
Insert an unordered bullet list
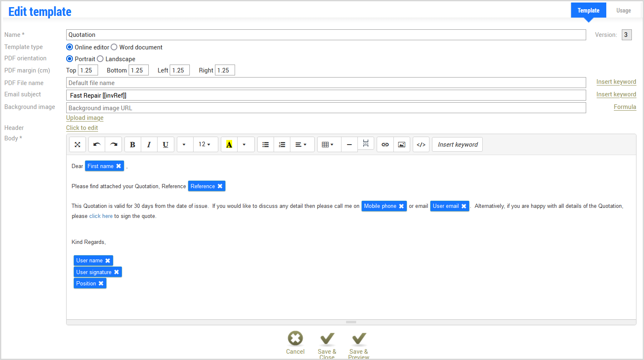(266, 145)
